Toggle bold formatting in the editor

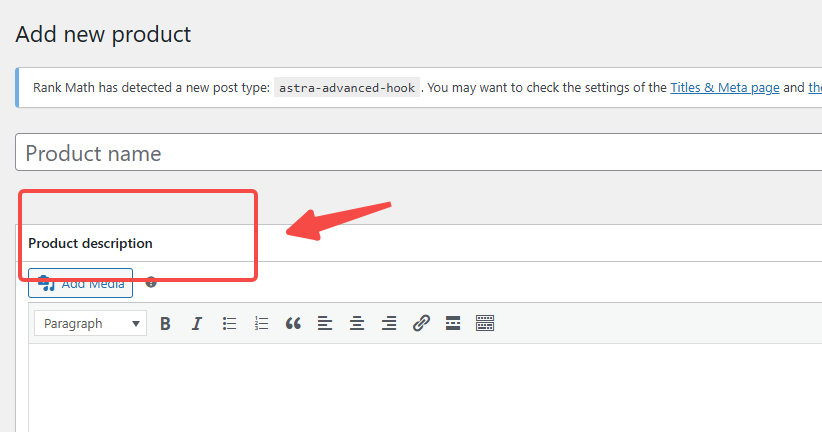point(165,323)
